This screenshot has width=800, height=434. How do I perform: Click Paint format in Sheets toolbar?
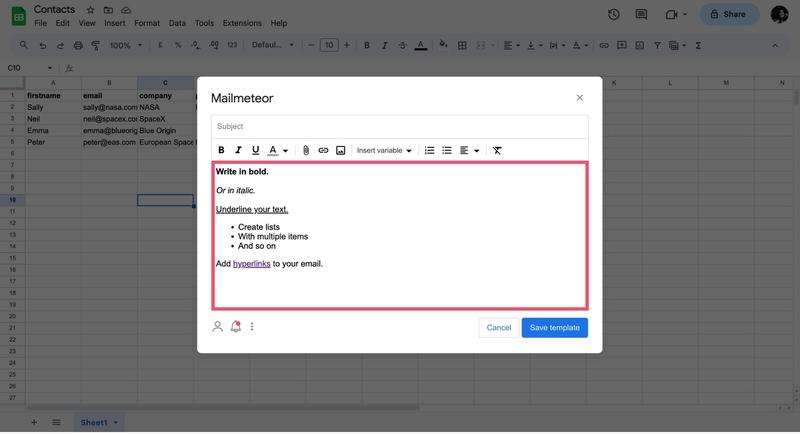click(x=95, y=45)
